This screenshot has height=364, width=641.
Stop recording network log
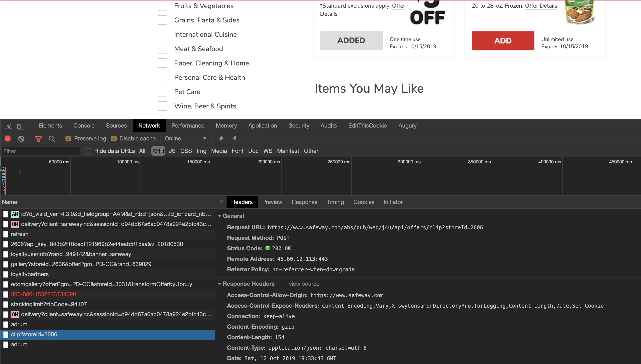8,139
